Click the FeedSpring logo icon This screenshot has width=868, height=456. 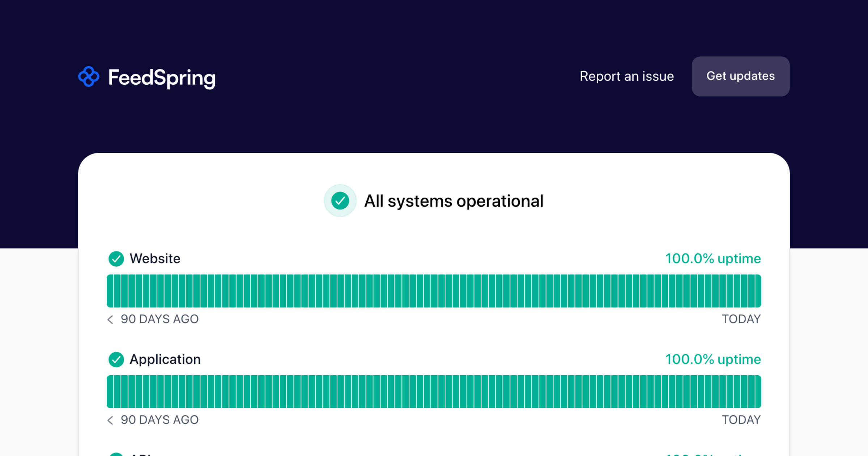click(88, 76)
